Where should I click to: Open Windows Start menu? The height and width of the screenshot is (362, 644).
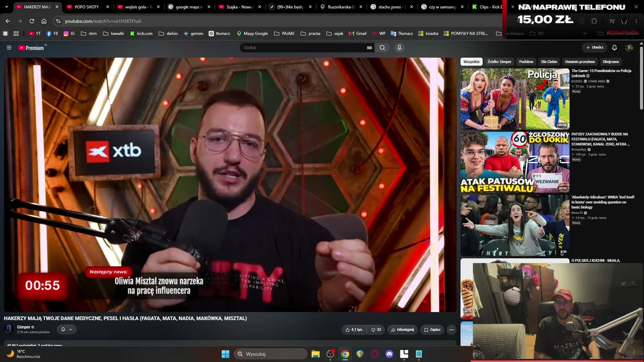225,354
